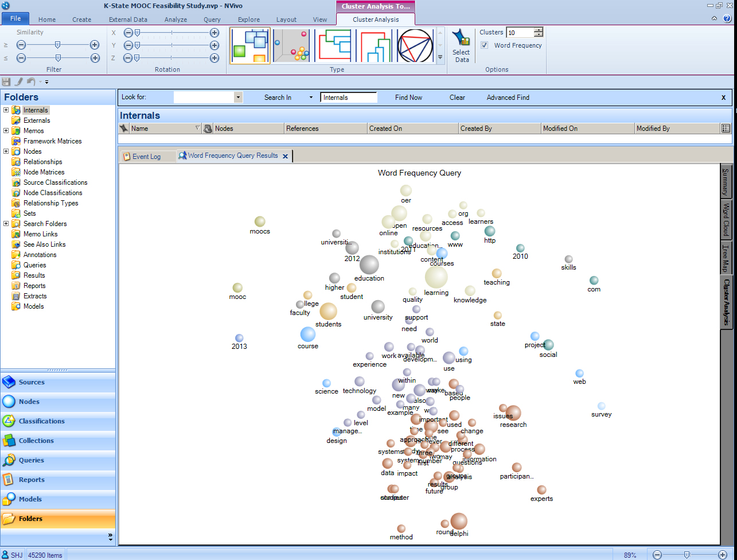Click the zoom slider handle in status bar

[687, 555]
